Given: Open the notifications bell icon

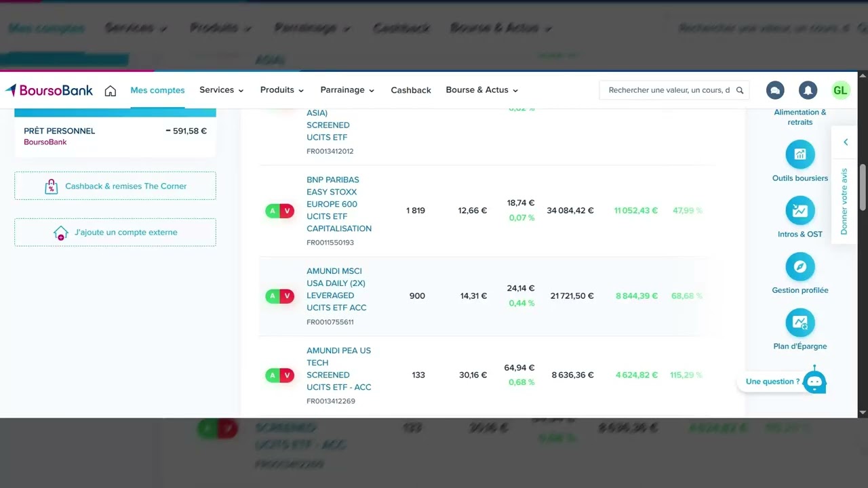Looking at the screenshot, I should (x=808, y=90).
